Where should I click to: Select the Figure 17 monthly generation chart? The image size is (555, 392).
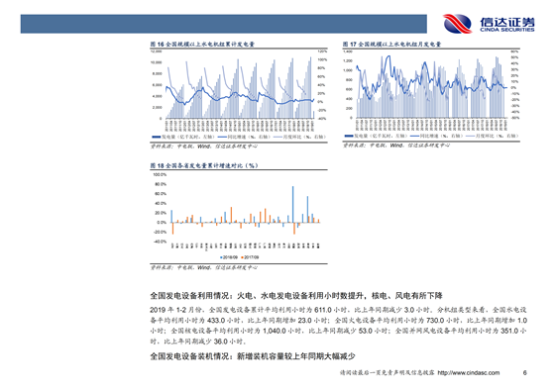(x=431, y=94)
